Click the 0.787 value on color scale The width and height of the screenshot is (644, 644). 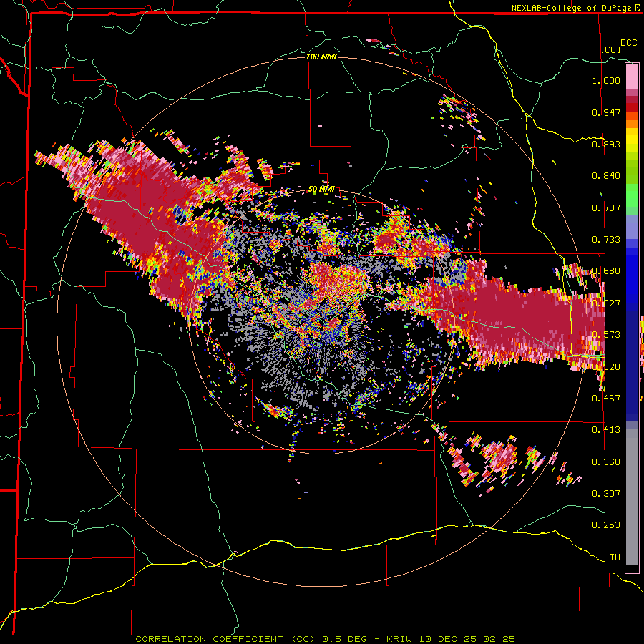pyautogui.click(x=606, y=208)
